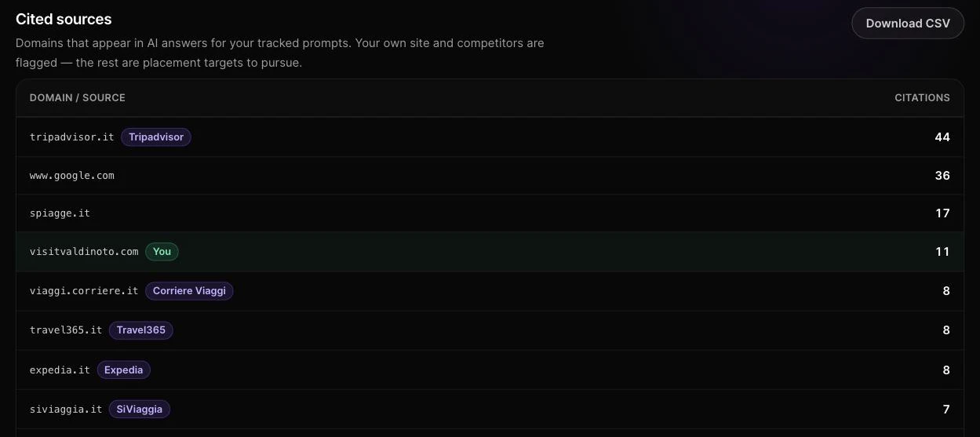Click the Domain / Source column header

(x=78, y=98)
